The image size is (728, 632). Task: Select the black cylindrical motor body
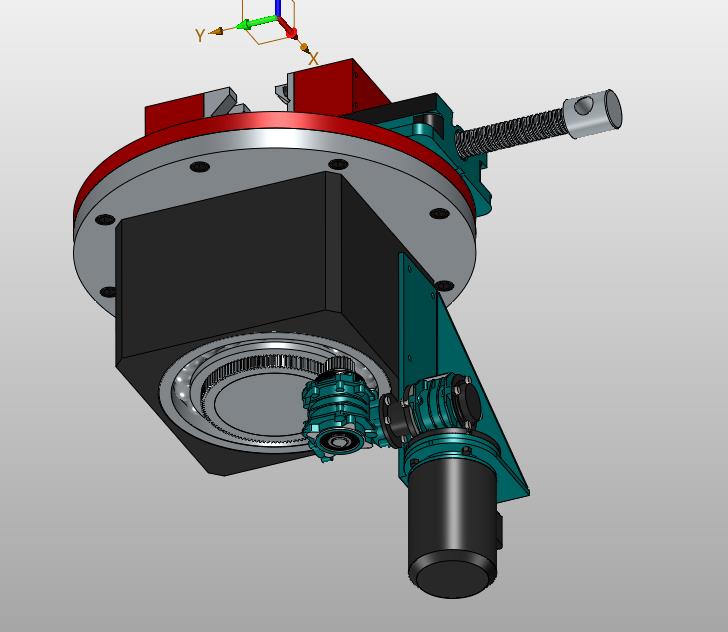point(453,525)
